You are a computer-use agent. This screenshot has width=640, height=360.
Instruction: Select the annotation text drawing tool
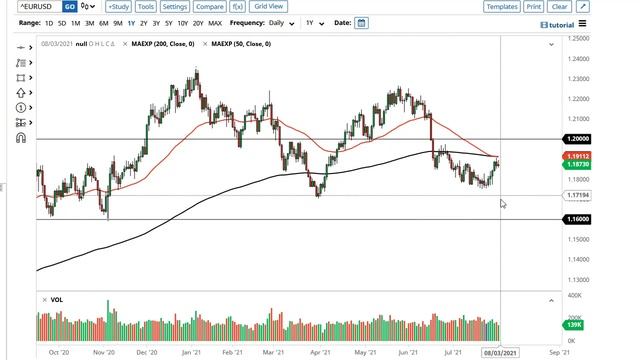point(20,63)
